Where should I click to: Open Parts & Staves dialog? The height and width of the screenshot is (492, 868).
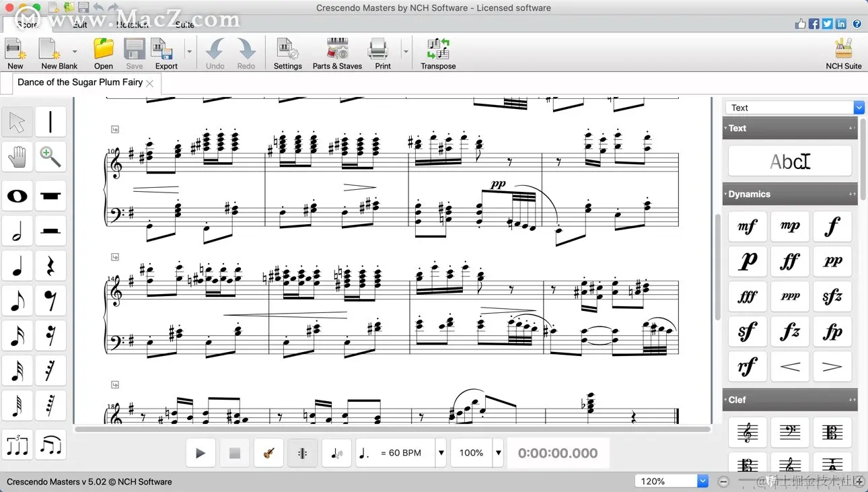tap(337, 54)
